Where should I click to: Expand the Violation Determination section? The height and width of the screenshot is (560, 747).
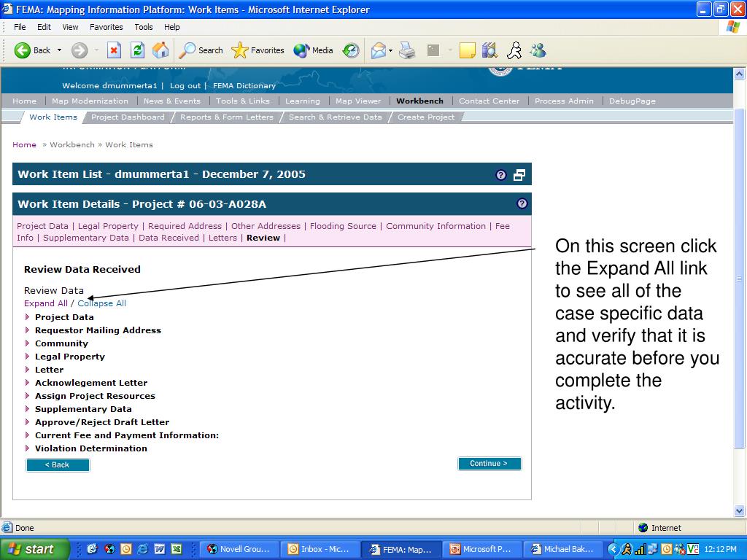coord(27,448)
